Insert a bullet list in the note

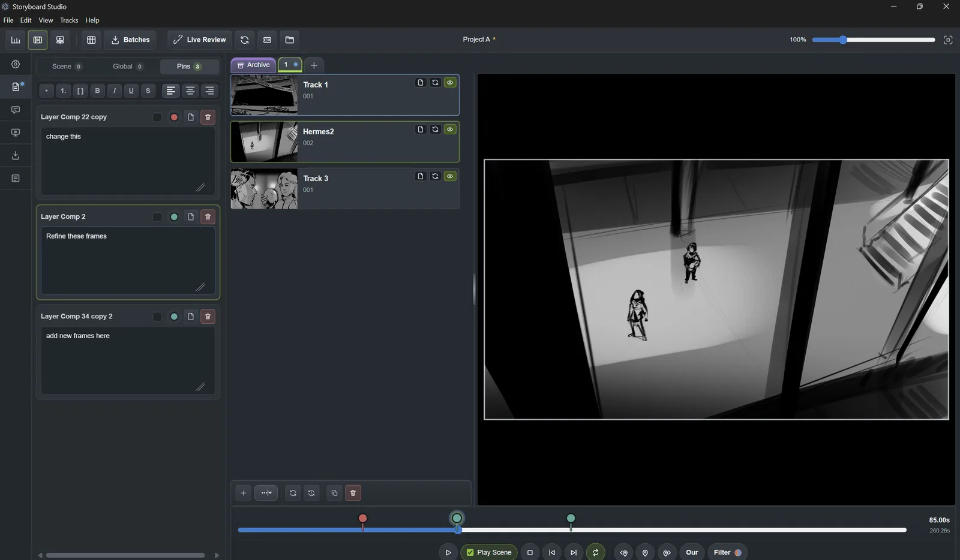coord(46,91)
